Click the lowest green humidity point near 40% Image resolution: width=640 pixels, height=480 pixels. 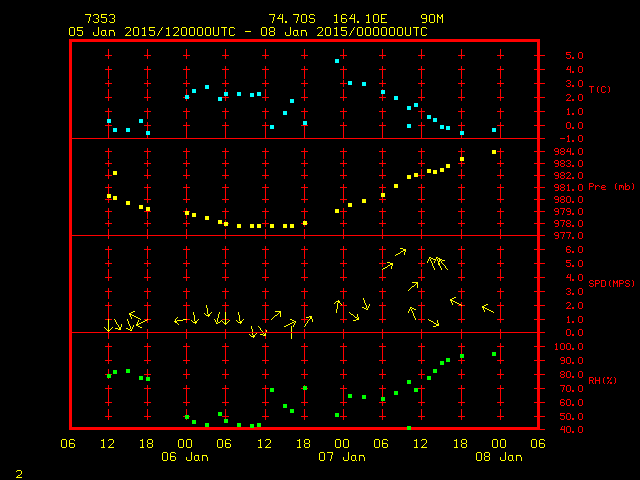[409, 428]
